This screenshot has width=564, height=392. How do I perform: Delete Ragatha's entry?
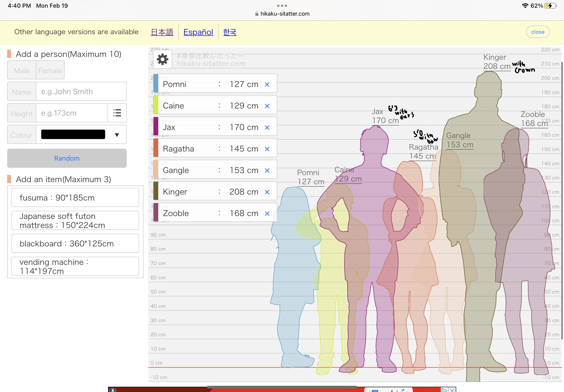(267, 149)
